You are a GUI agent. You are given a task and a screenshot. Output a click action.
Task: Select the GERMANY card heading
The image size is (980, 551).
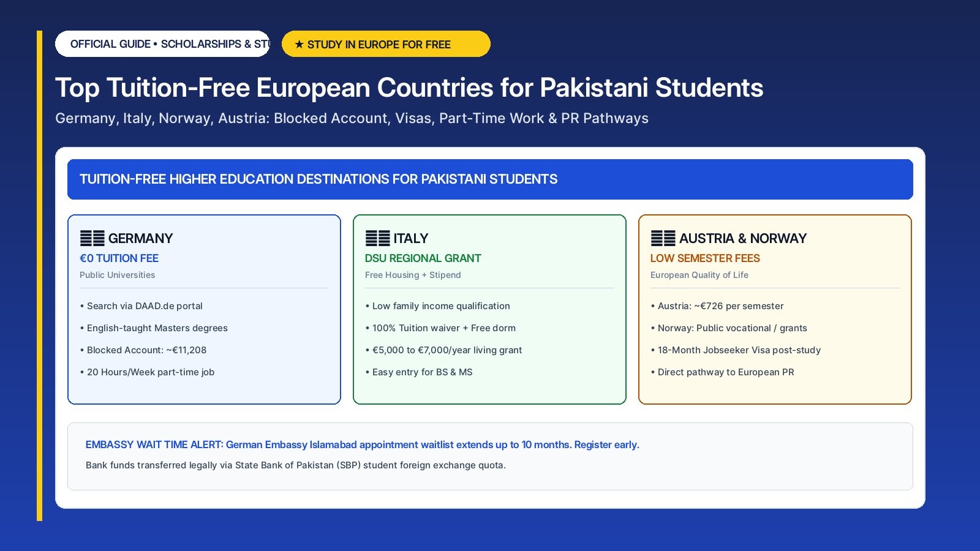(x=140, y=238)
